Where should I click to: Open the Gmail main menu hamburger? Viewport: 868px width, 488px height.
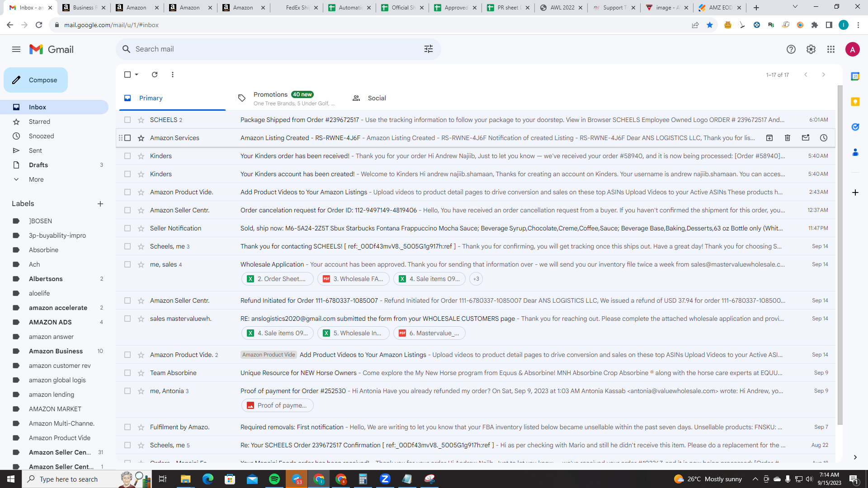pos(16,49)
